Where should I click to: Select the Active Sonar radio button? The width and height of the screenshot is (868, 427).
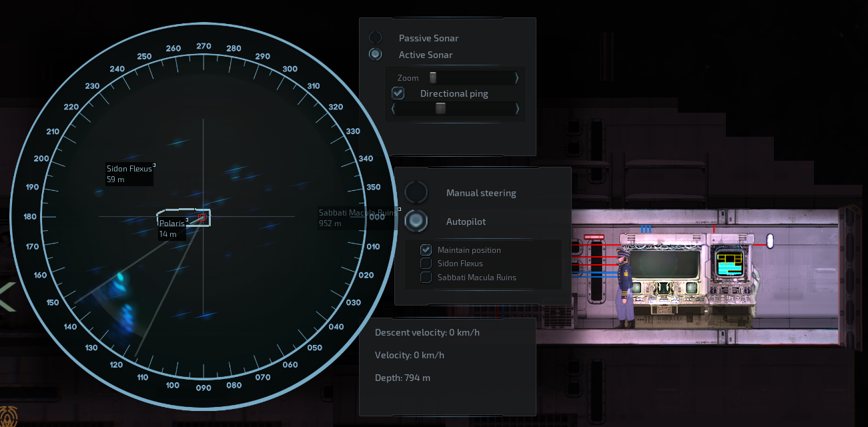(376, 55)
